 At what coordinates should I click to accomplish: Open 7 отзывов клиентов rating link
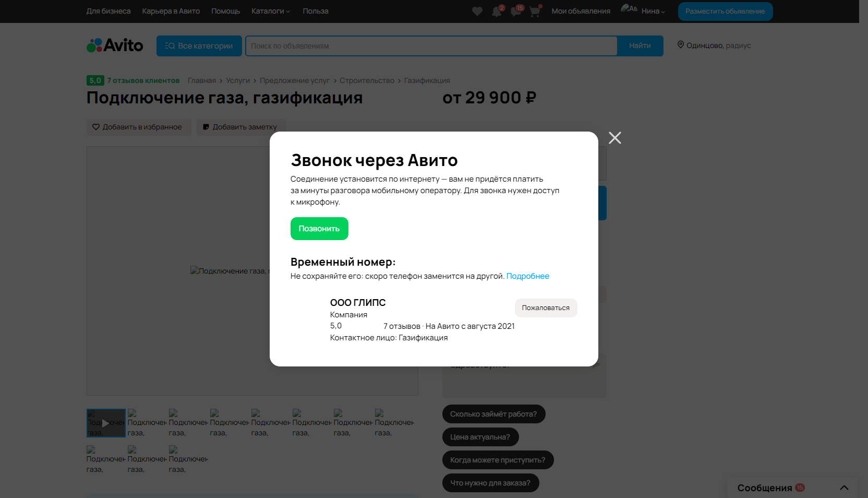coord(143,80)
